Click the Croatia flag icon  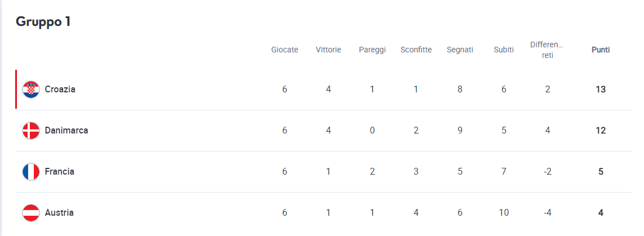(x=31, y=90)
